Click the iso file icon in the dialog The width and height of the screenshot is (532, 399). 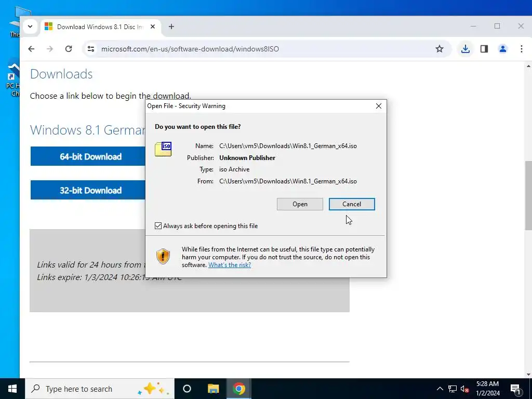coord(163,149)
